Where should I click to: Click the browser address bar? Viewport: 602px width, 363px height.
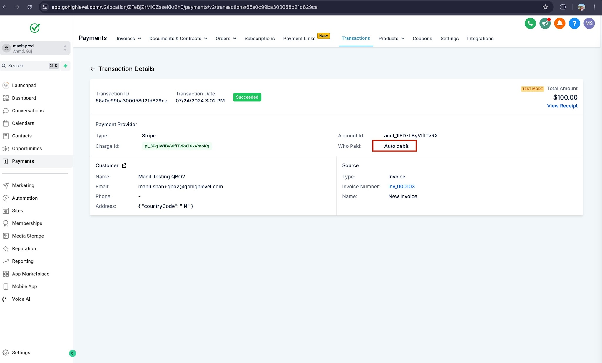tap(296, 7)
